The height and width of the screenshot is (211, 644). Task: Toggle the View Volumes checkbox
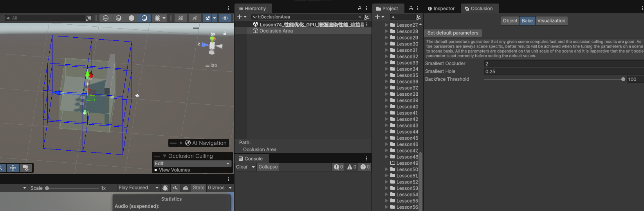(x=156, y=170)
